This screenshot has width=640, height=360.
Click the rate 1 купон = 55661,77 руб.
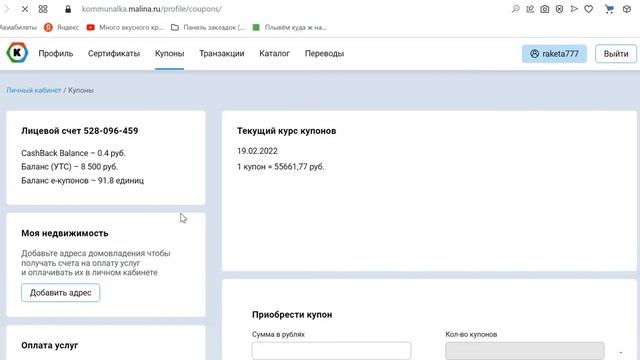coord(280,167)
